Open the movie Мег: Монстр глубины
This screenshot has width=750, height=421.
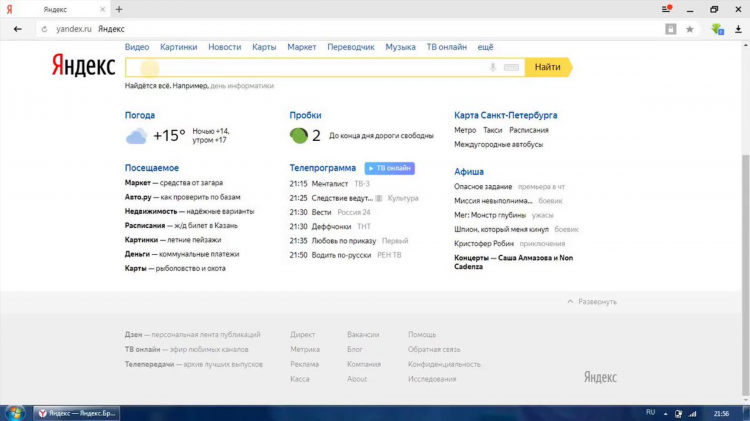coord(490,215)
